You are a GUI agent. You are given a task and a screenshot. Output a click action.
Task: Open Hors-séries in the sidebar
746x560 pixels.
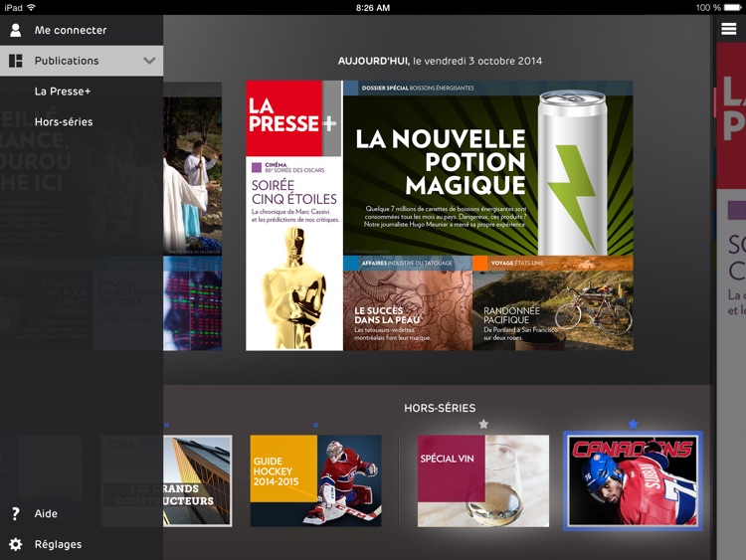pos(64,121)
